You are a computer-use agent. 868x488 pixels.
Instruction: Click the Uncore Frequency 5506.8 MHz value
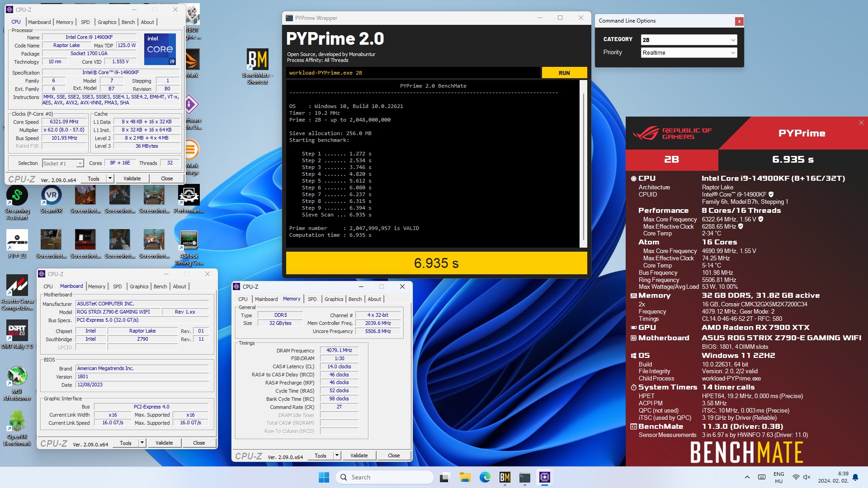click(x=378, y=331)
